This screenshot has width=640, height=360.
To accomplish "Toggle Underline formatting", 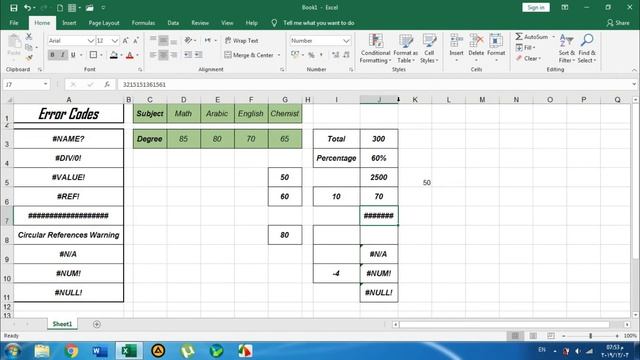I will pyautogui.click(x=73, y=55).
